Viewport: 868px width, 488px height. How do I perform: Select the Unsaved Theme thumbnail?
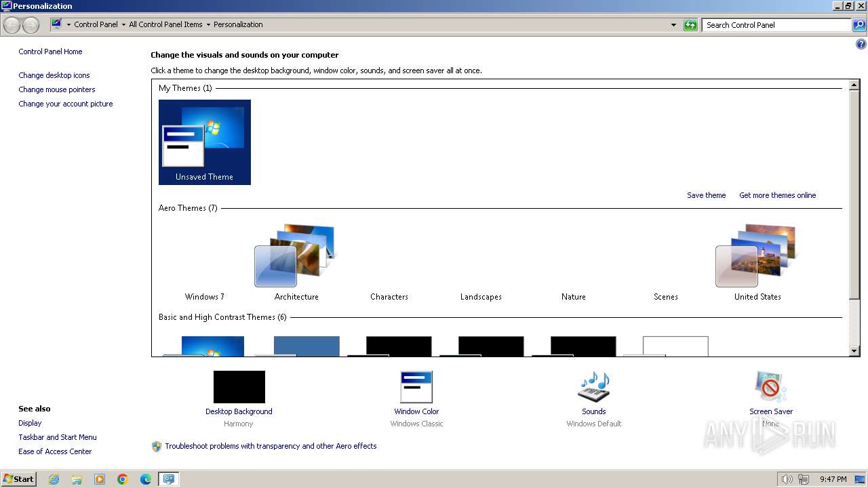[205, 142]
